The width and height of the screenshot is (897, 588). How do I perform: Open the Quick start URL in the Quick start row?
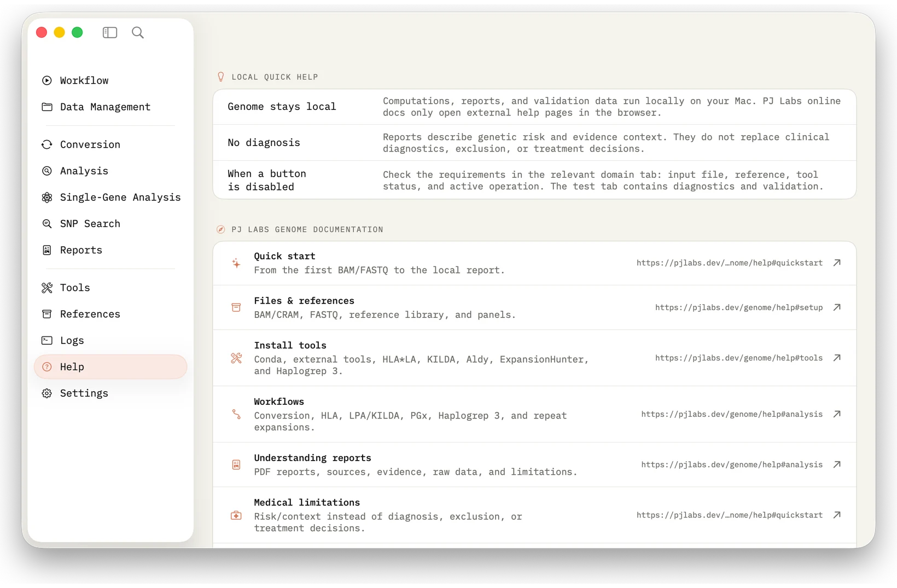tap(729, 263)
